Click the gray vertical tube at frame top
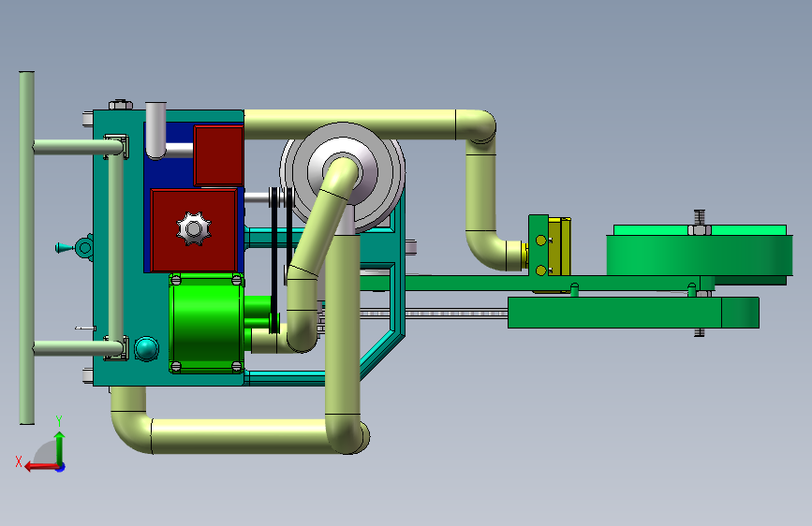The image size is (812, 526). [155, 130]
